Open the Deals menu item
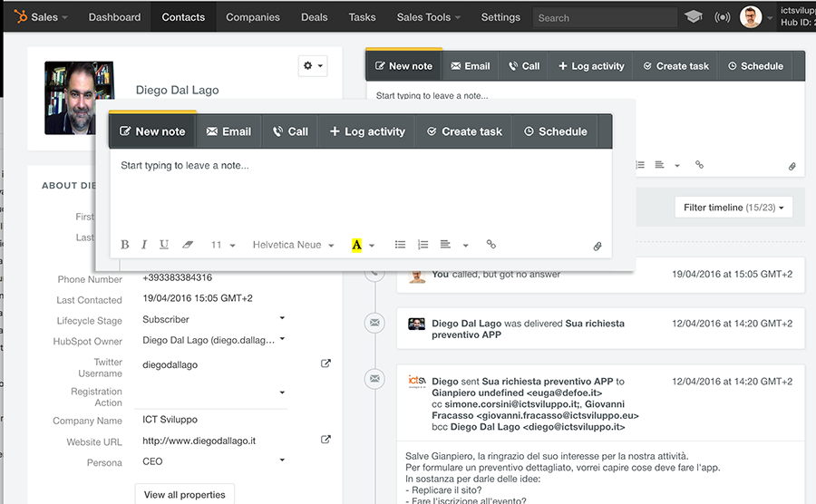 coord(315,17)
